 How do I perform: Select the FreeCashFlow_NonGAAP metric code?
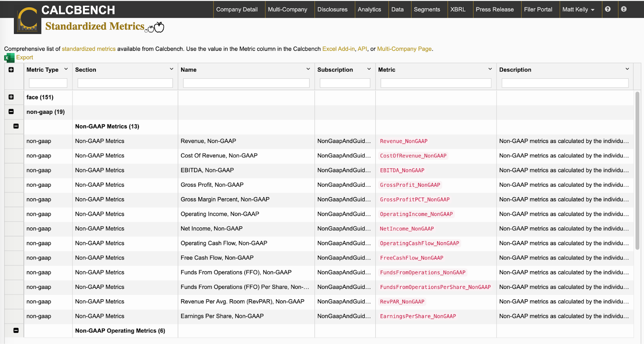(x=411, y=257)
